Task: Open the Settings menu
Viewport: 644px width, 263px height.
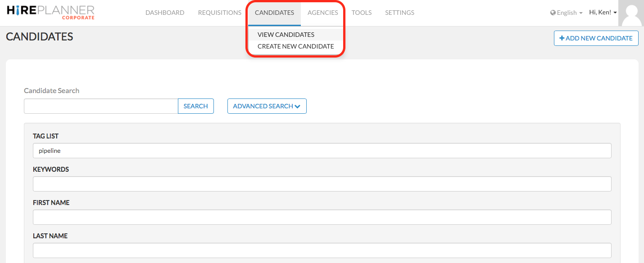Action: 399,13
